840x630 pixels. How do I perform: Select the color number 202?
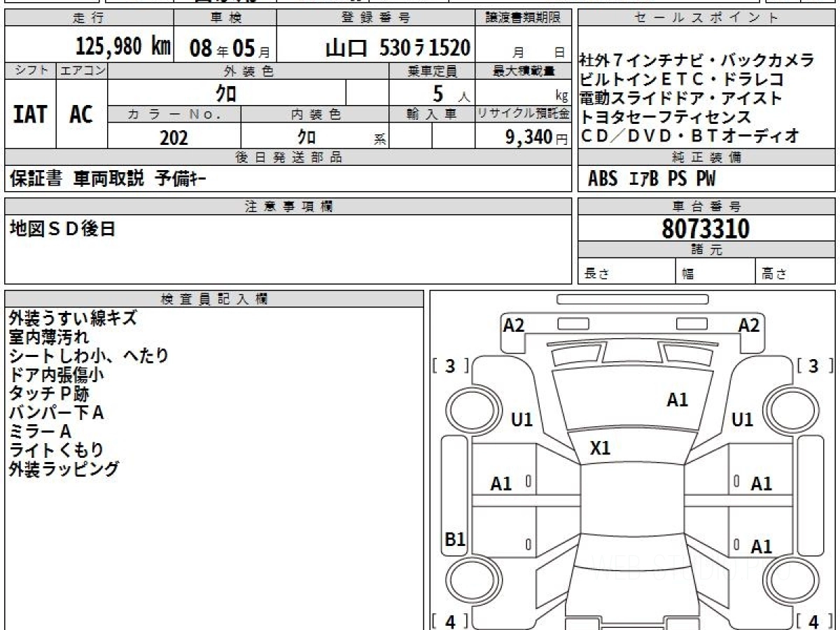[174, 138]
